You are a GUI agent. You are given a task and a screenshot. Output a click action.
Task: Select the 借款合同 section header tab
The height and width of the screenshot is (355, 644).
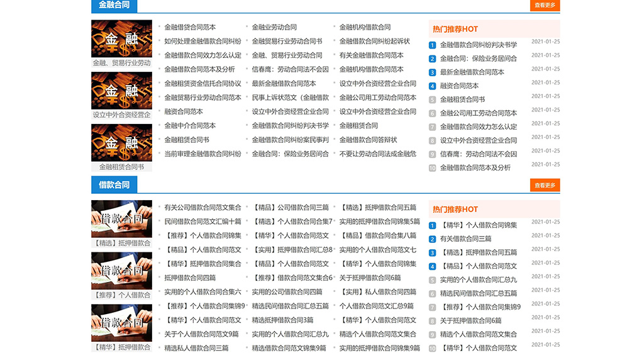(114, 185)
